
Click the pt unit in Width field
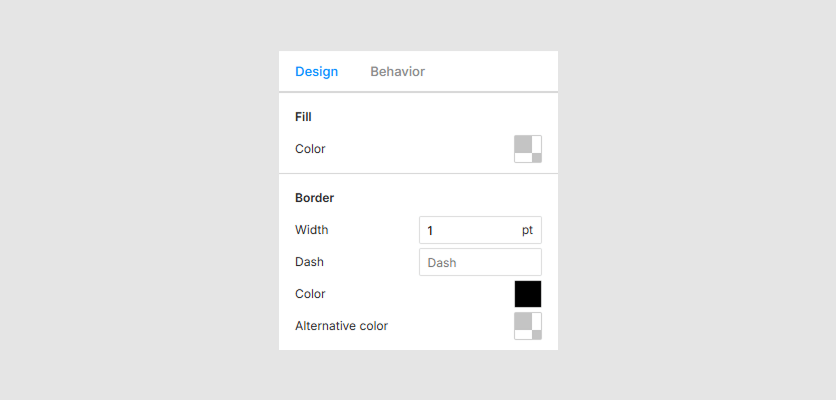527,230
